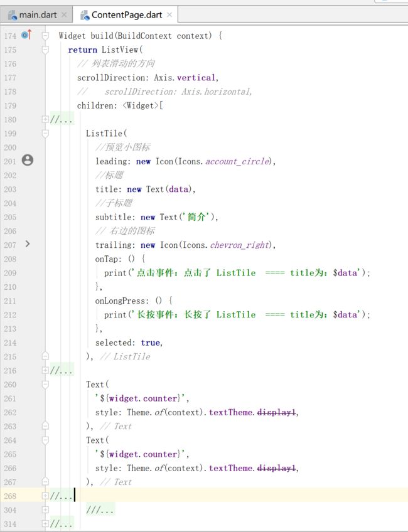Fold the build method at line 174
This screenshot has width=408, height=532.
[45, 36]
